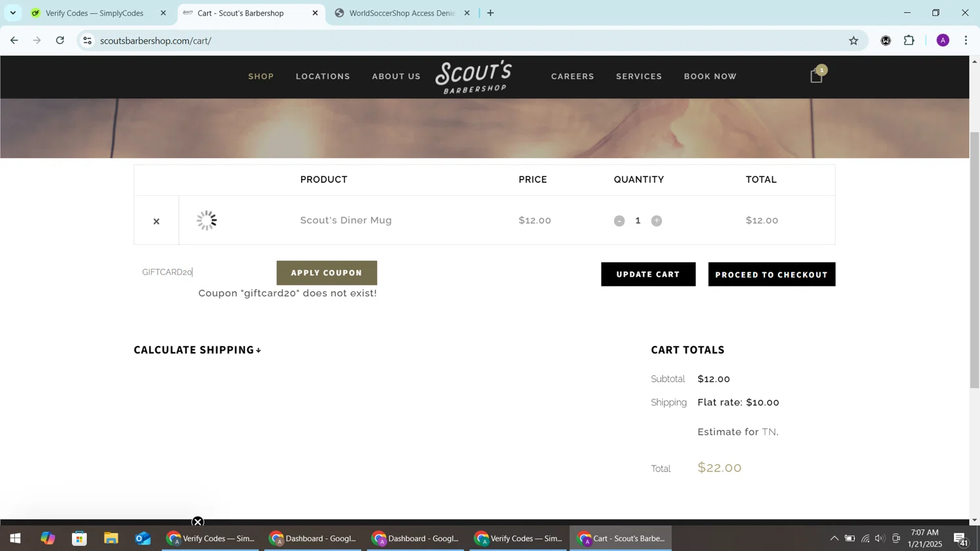Close the WorldSoccerShop tab
The height and width of the screenshot is (551, 980).
coord(466,13)
